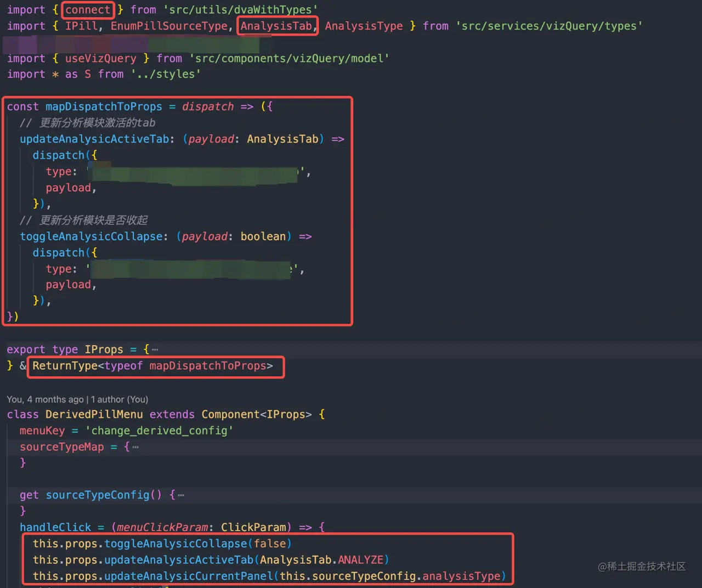Click the ClickParam type annotation
The height and width of the screenshot is (588, 702).
coord(253,528)
